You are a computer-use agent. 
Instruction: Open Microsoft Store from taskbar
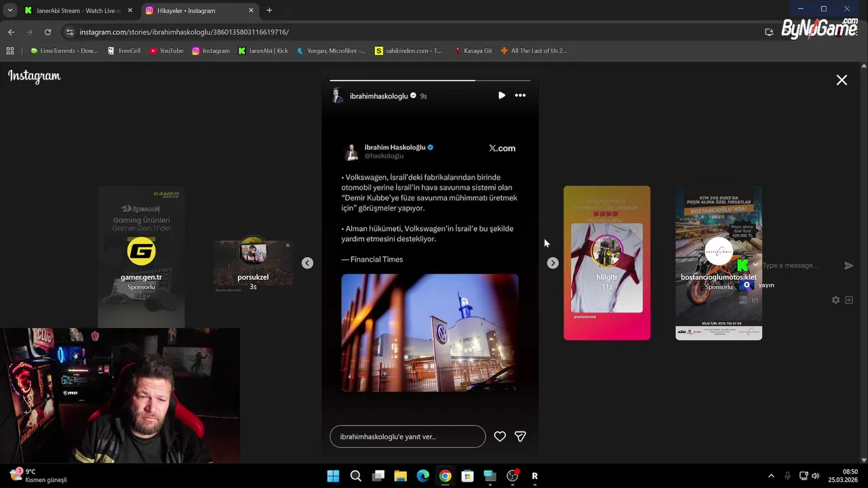click(x=467, y=476)
